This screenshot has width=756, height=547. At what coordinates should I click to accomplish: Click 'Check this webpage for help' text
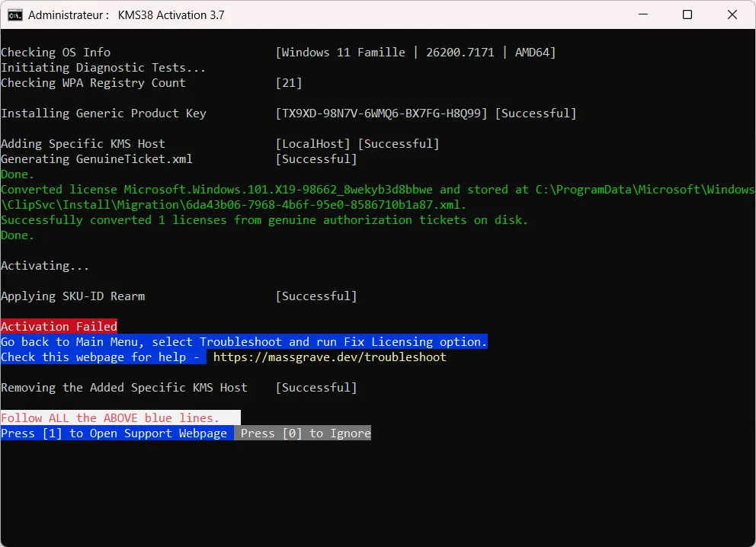pyautogui.click(x=100, y=357)
